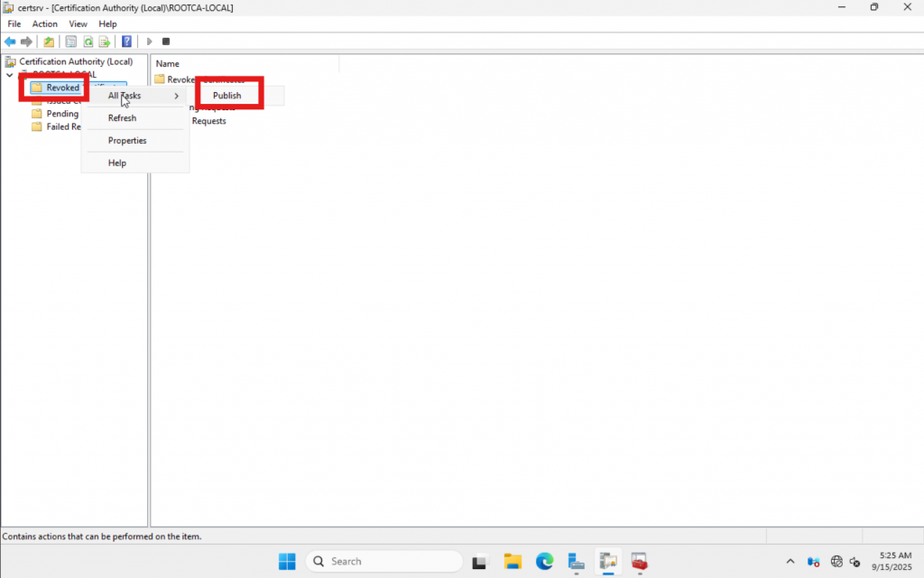The width and height of the screenshot is (924, 578).
Task: Select Properties in the context menu
Action: tap(127, 141)
